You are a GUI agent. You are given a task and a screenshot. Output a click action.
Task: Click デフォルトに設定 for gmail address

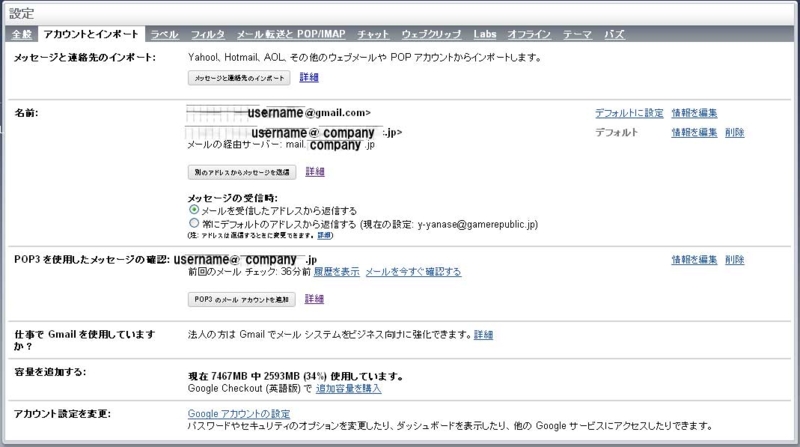[x=629, y=113]
